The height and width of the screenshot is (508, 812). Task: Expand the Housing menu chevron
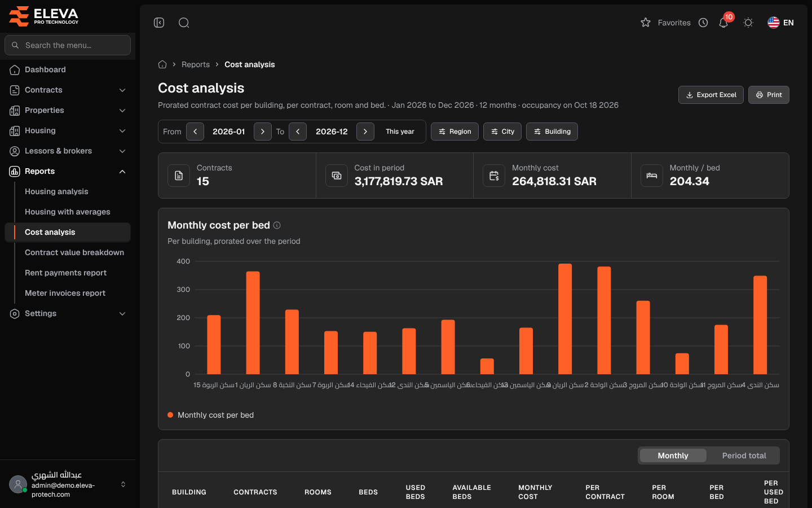click(122, 130)
